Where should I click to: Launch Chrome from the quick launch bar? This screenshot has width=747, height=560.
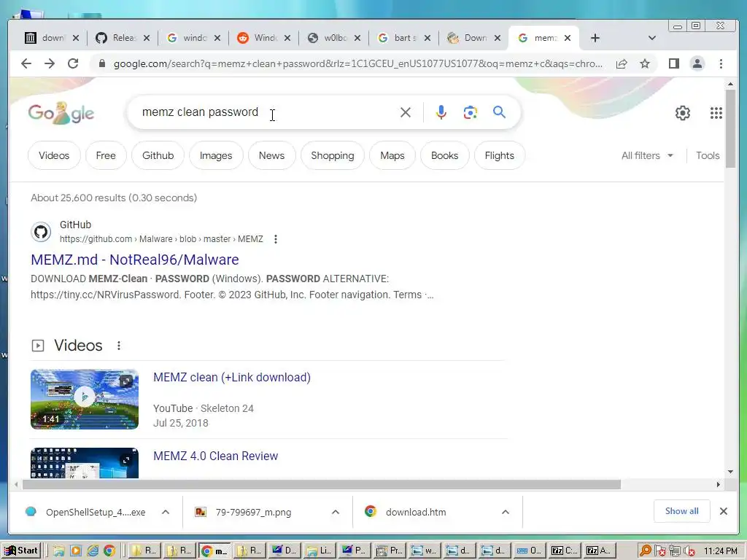click(x=109, y=551)
